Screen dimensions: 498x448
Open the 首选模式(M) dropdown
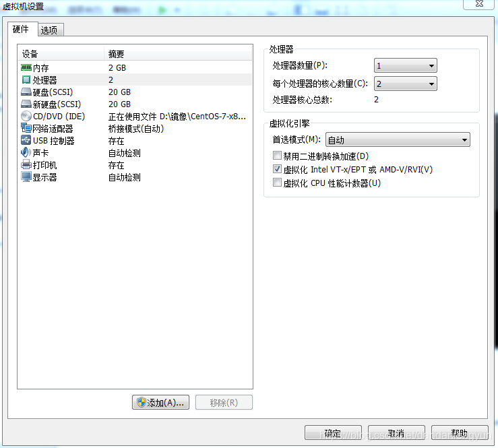pos(398,139)
